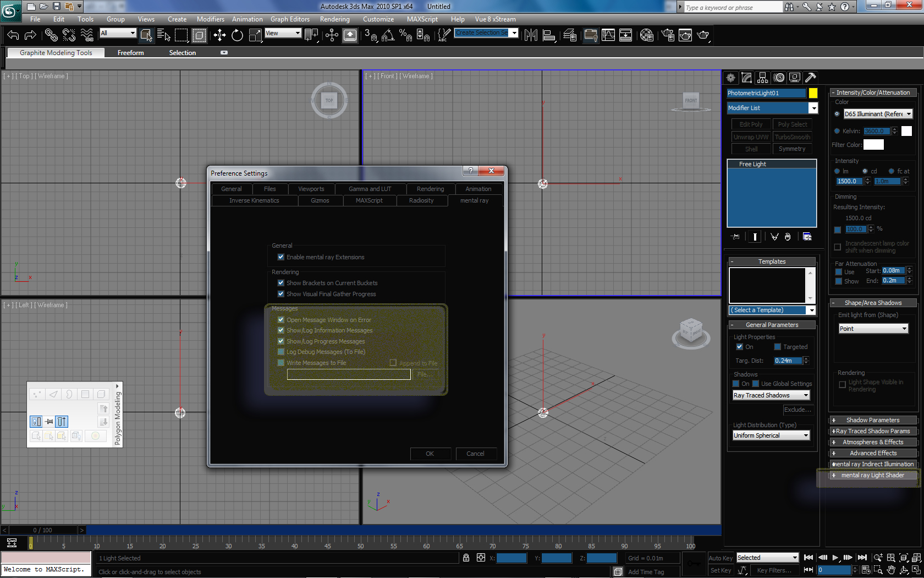Open the D65 Illuminant color dropdown
This screenshot has height=578, width=924.
click(x=878, y=114)
